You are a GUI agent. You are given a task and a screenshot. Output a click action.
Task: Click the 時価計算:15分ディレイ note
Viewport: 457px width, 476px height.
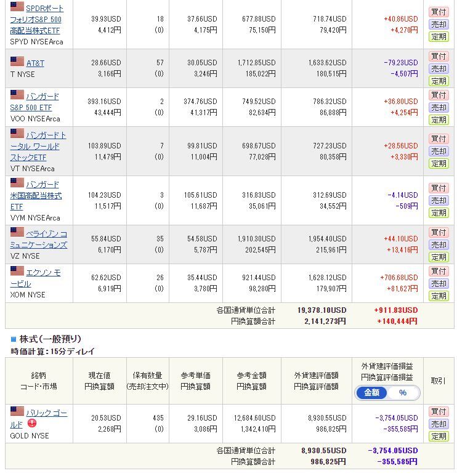click(x=52, y=352)
